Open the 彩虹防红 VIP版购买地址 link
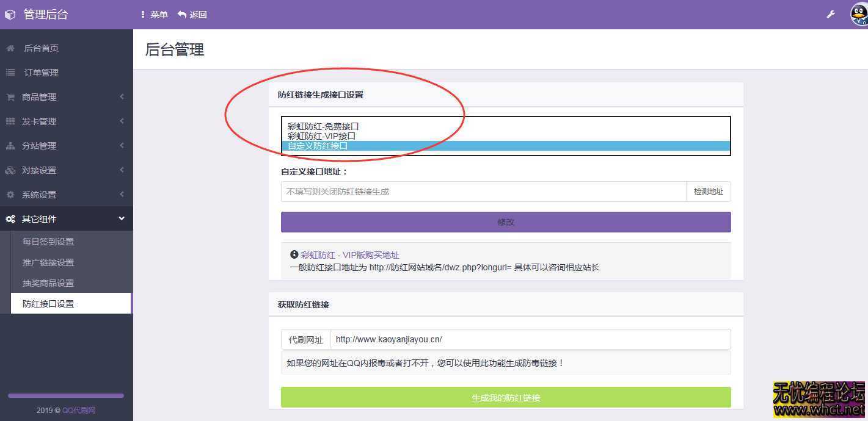Image resolution: width=868 pixels, height=421 pixels. [349, 254]
